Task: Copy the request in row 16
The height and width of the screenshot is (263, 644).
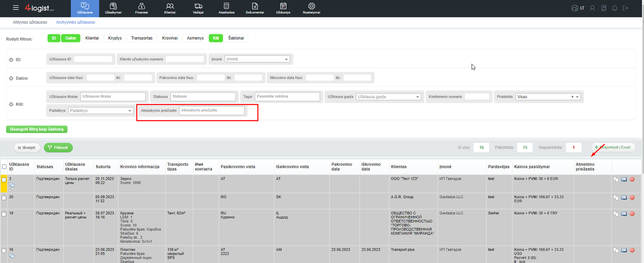Action: click(x=616, y=250)
